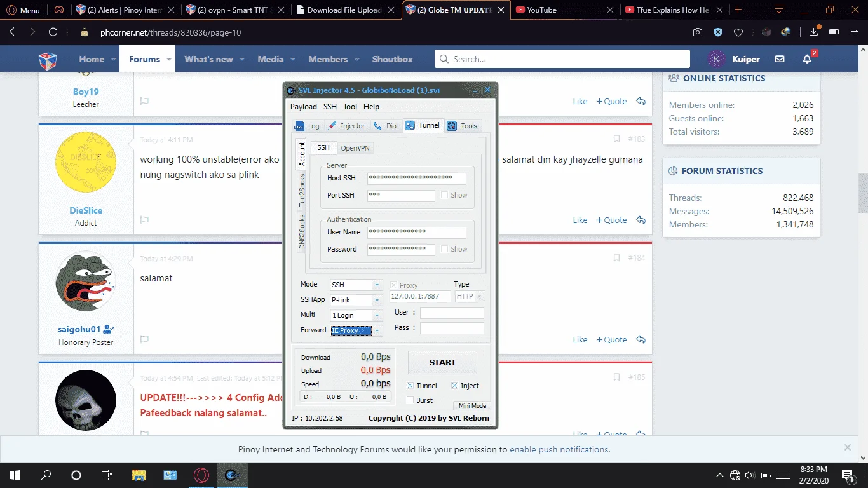This screenshot has height=488, width=868.
Task: Expand the Mode dropdown showing SSH
Action: [377, 285]
